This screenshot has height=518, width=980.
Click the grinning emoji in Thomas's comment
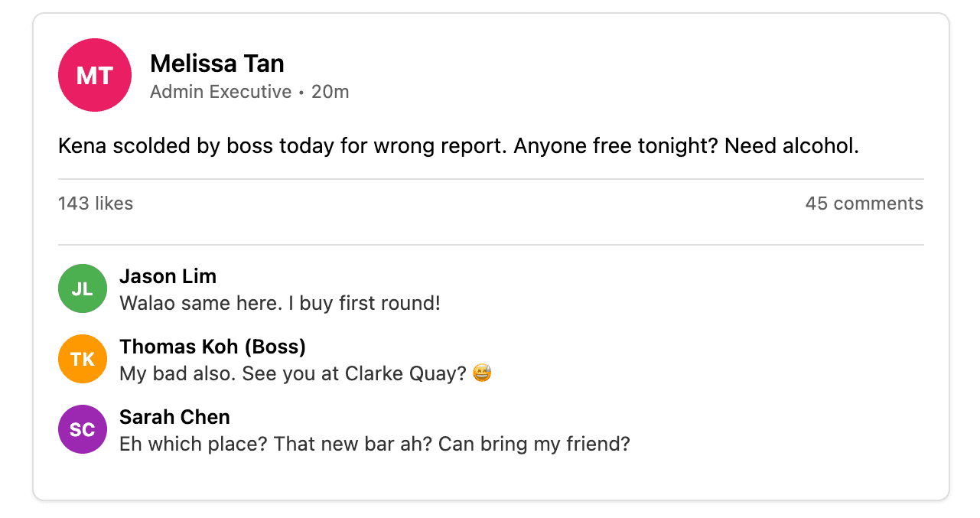[483, 374]
